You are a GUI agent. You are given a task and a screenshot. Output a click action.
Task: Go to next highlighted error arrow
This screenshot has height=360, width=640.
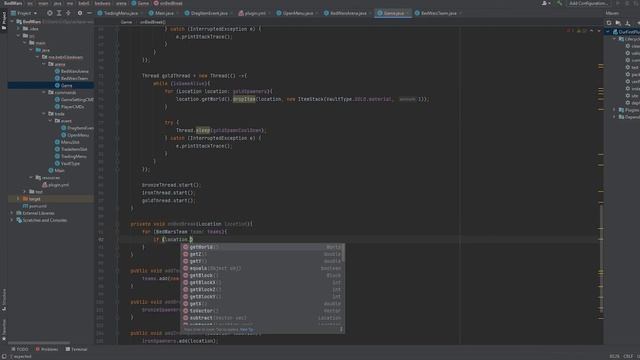(599, 31)
